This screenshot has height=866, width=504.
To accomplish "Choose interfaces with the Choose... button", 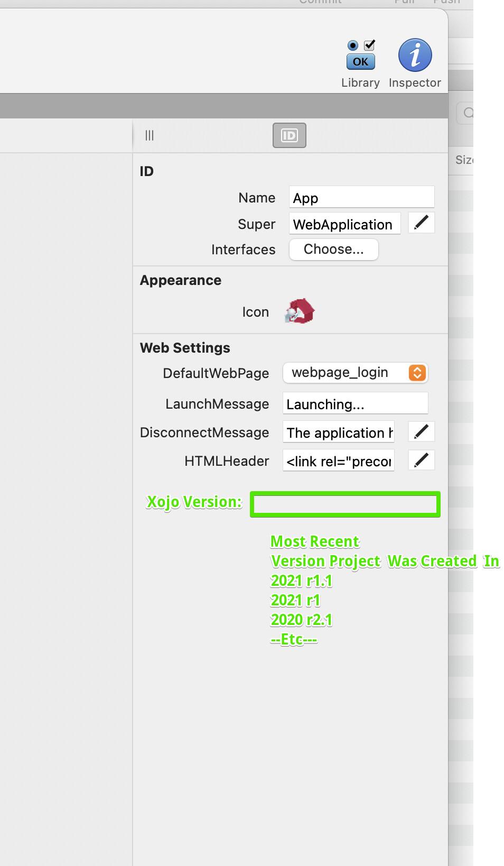I will [x=334, y=250].
